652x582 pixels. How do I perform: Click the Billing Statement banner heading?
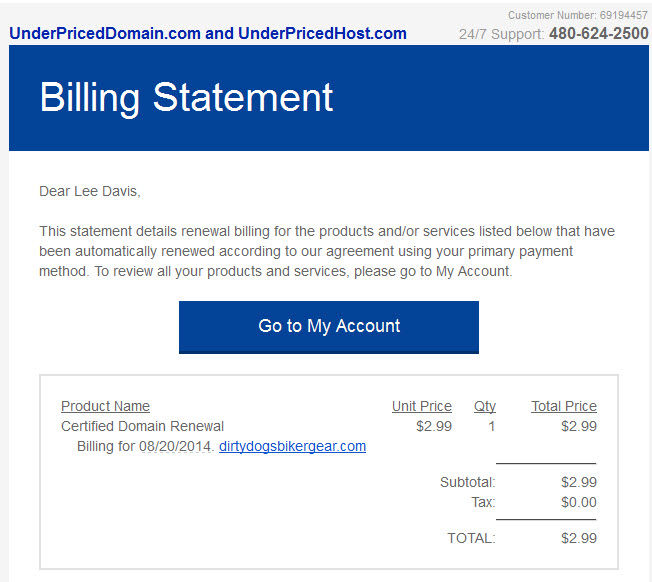click(x=186, y=98)
